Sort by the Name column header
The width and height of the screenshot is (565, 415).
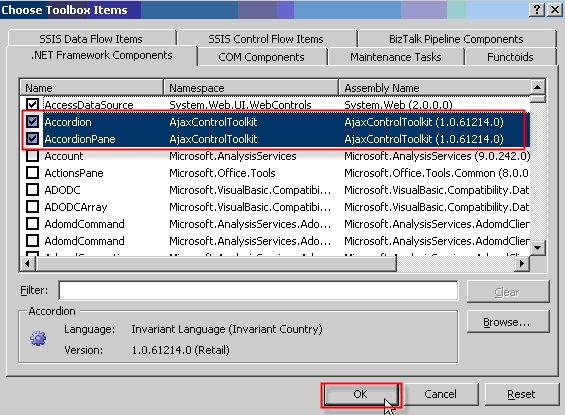pos(92,88)
